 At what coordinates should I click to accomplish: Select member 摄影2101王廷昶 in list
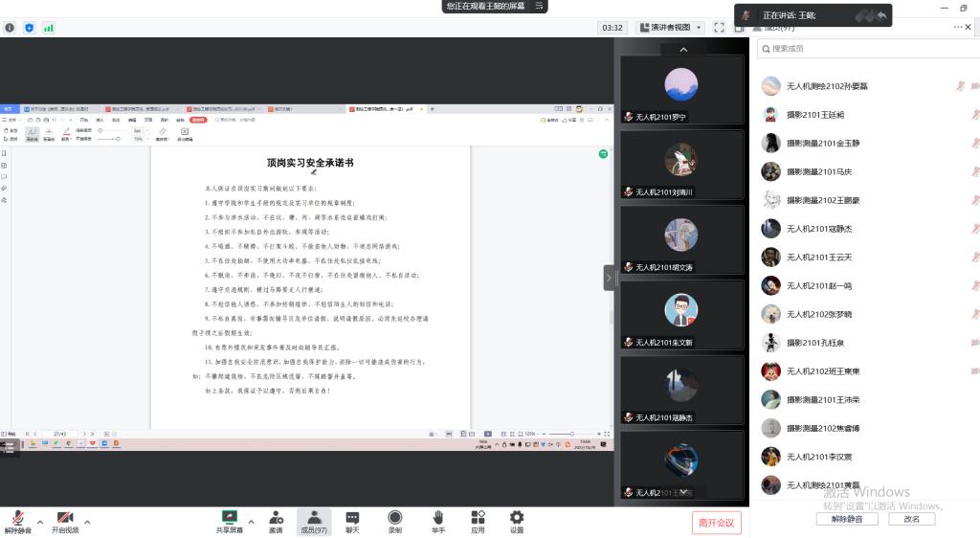pyautogui.click(x=815, y=115)
